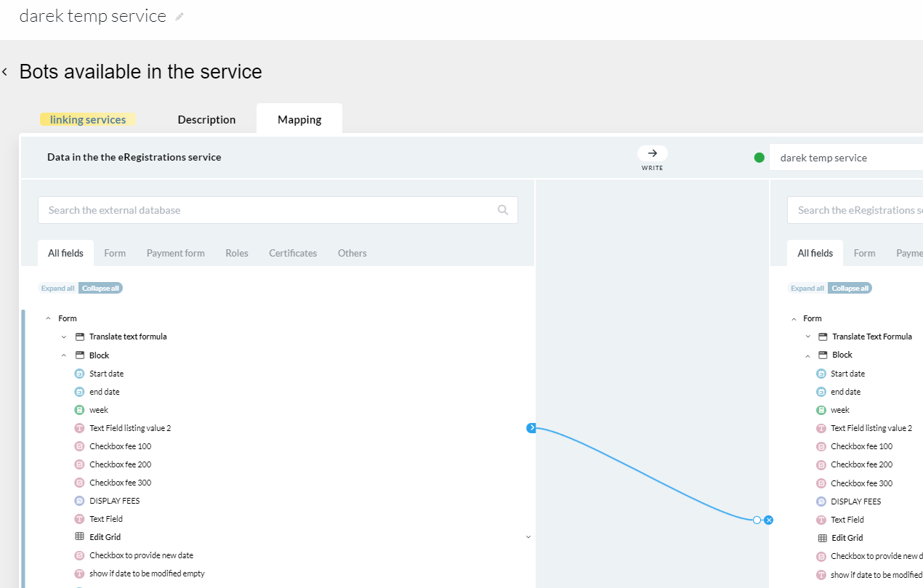
Task: Click right Collapse all button
Action: 850,288
